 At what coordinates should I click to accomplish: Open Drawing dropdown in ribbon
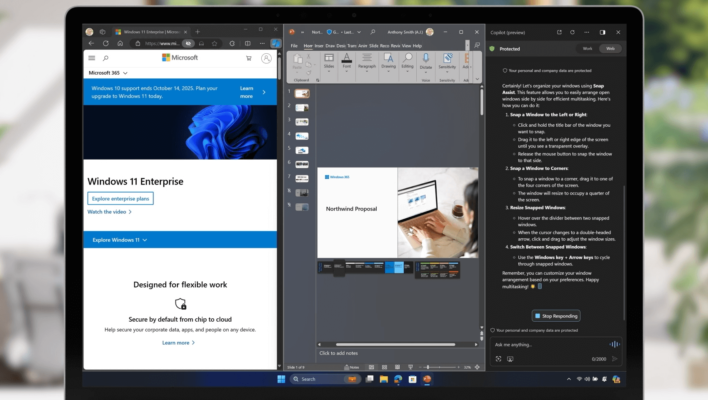pyautogui.click(x=388, y=62)
